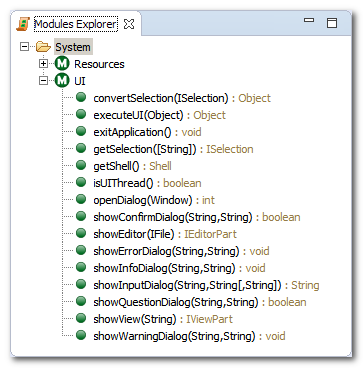This screenshot has height=368, width=363.
Task: Select showWarningDialog(String,String) method text
Action: (x=175, y=336)
